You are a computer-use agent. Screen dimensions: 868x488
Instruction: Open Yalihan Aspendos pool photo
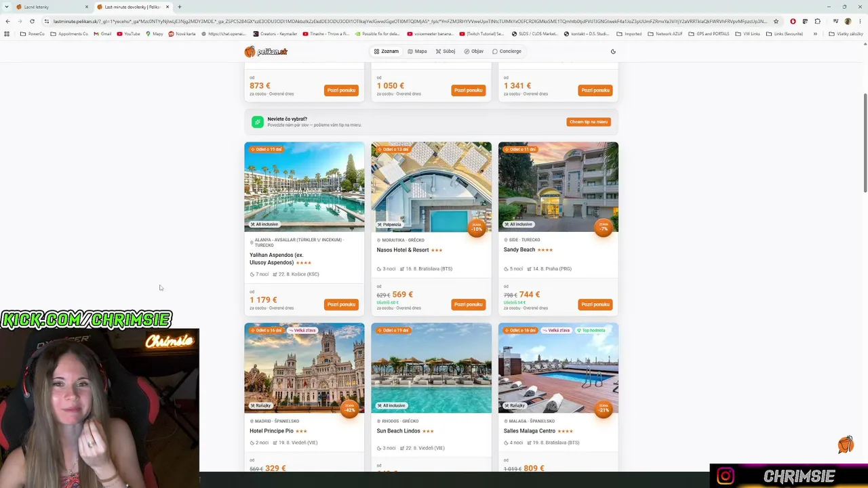304,186
